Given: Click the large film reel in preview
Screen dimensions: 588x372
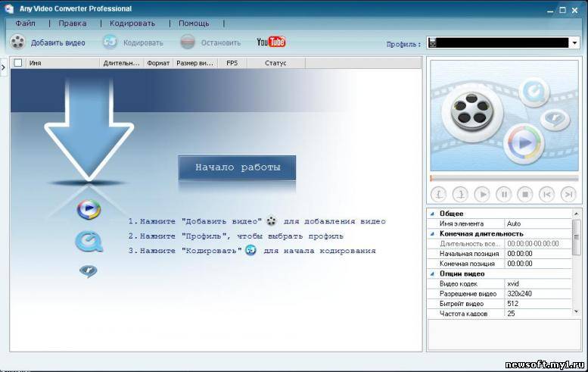Looking at the screenshot, I should (472, 112).
